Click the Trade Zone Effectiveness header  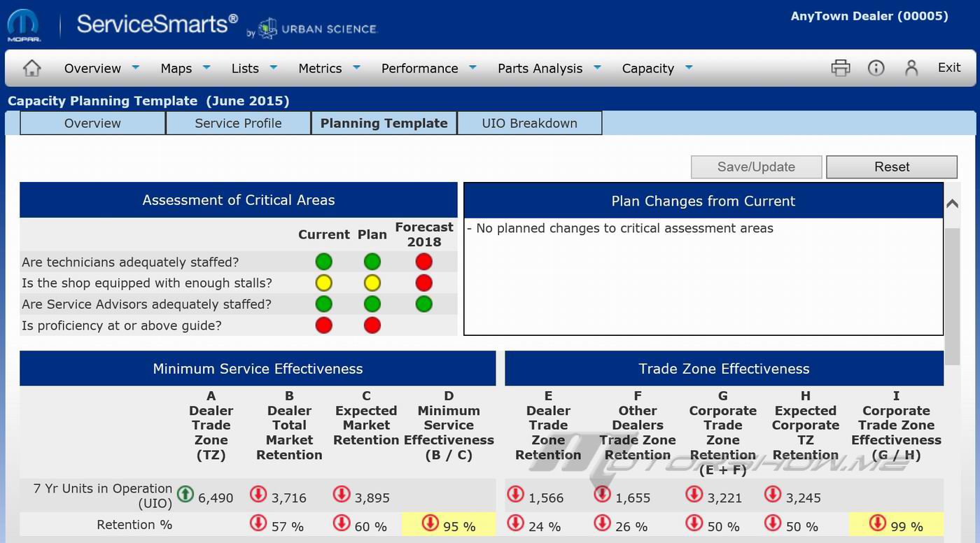[724, 369]
